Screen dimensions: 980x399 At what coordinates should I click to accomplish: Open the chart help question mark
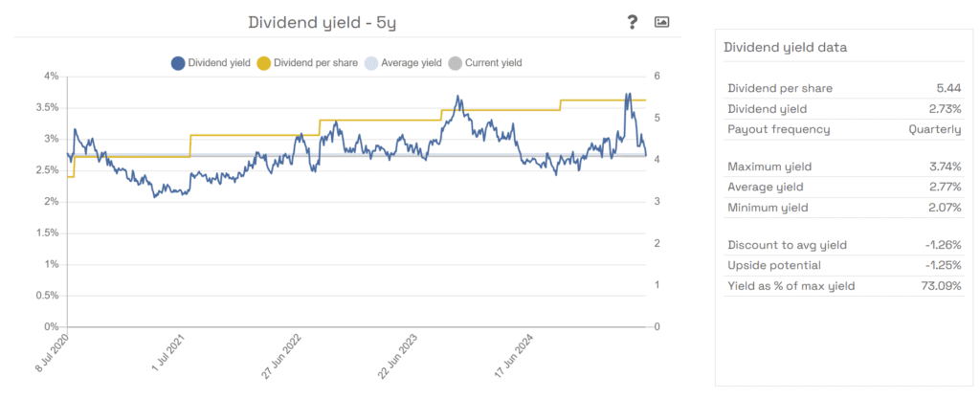633,22
